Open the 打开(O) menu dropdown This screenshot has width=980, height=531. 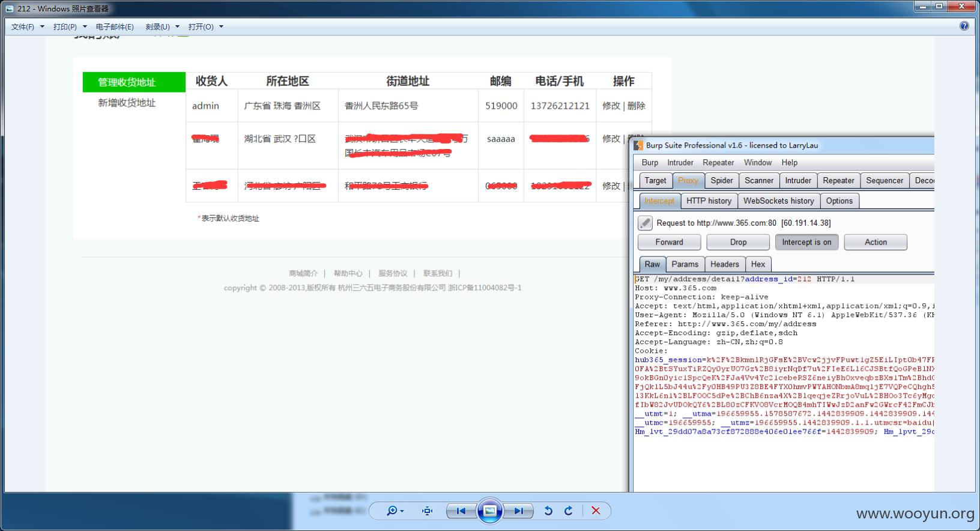[205, 27]
